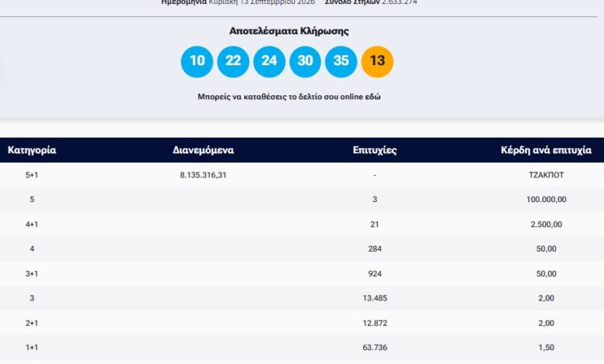
Task: Select the 1+1 category row
Action: tap(302, 348)
